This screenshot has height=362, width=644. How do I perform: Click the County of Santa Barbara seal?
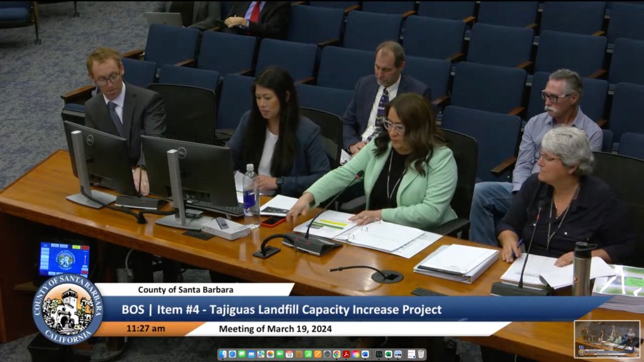pyautogui.click(x=67, y=309)
